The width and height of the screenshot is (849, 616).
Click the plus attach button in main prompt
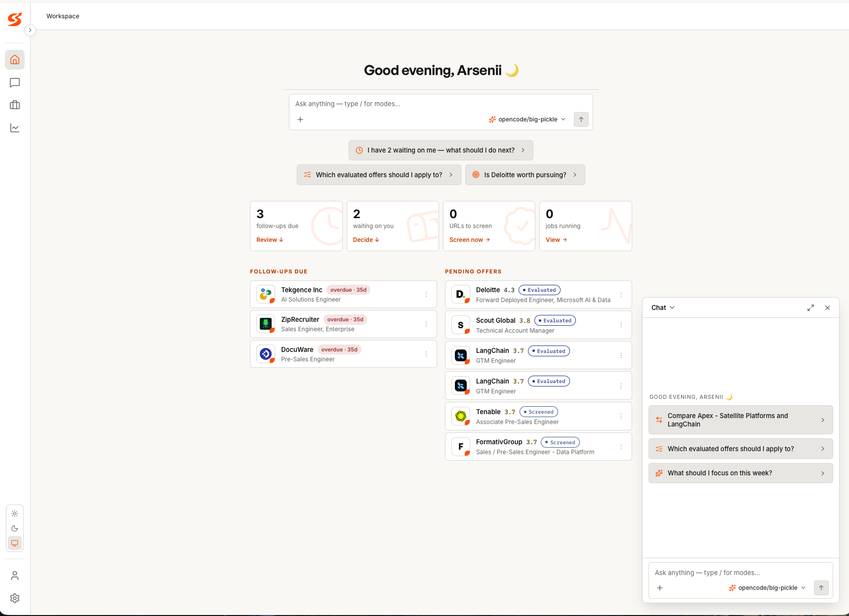(x=300, y=119)
